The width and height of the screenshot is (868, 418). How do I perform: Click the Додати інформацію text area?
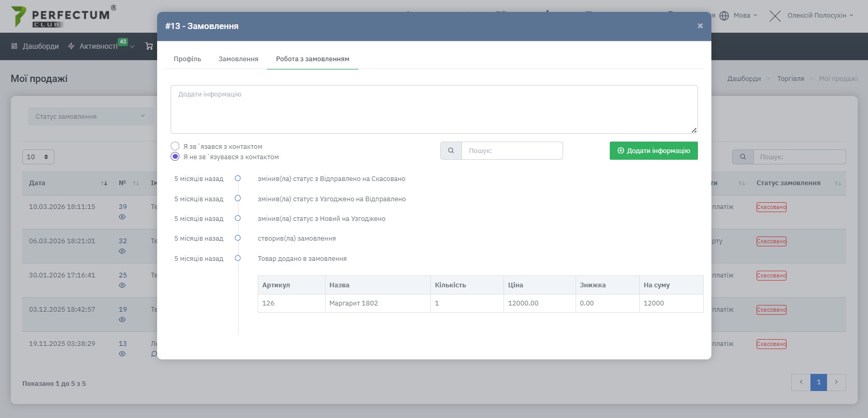point(433,109)
